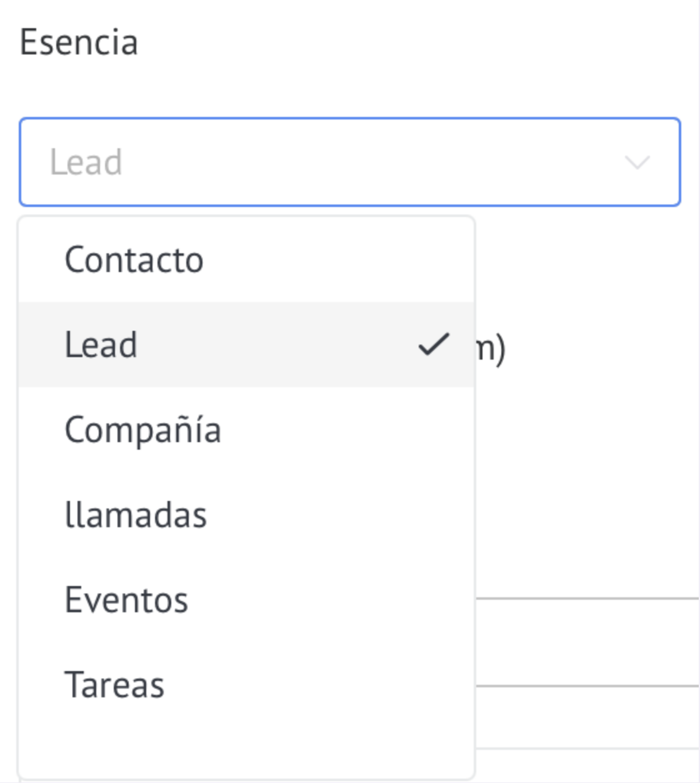
Task: Click the checkmark icon next to Lead
Action: pyautogui.click(x=434, y=345)
